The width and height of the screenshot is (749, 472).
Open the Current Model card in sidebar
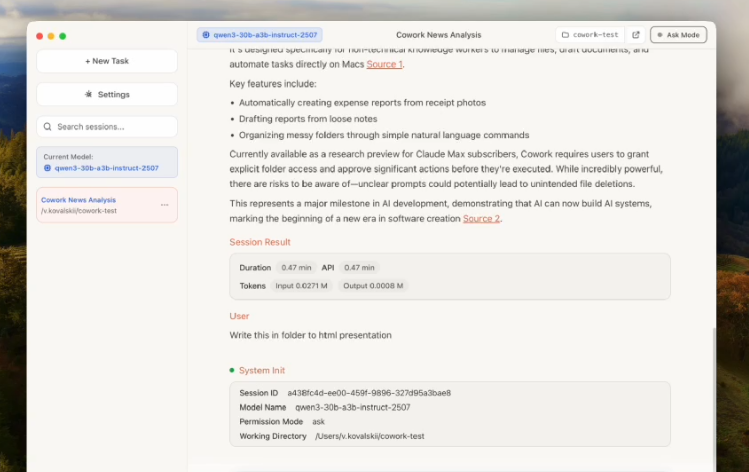[107, 162]
